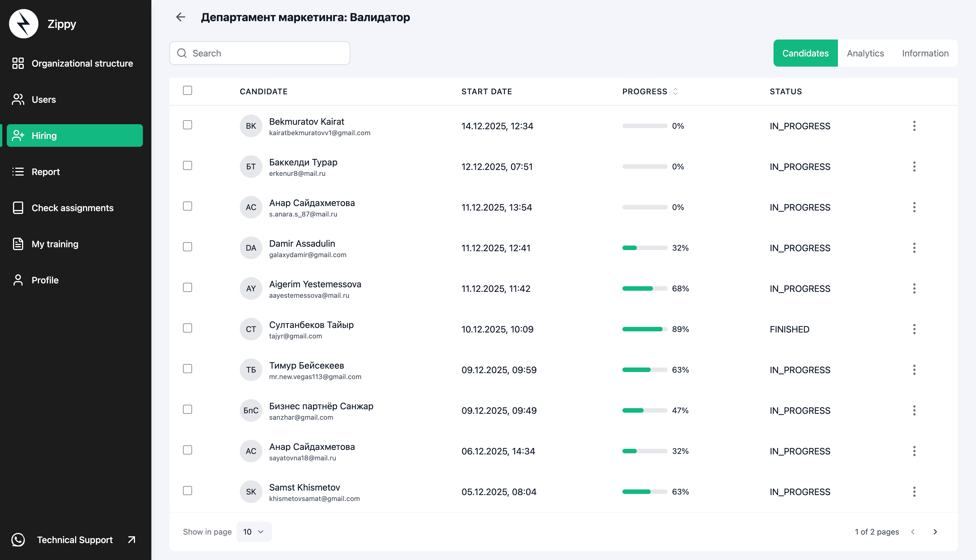Open My training section
This screenshot has width=976, height=560.
pyautogui.click(x=54, y=244)
